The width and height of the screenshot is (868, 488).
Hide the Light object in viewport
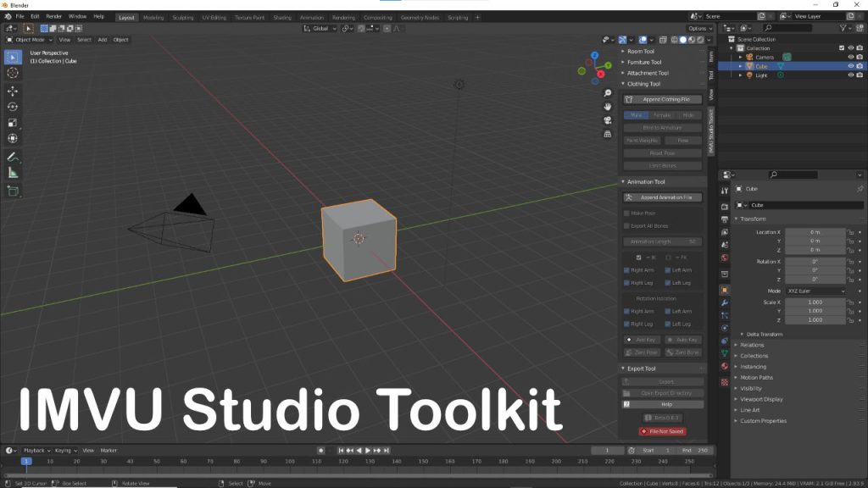pos(851,75)
